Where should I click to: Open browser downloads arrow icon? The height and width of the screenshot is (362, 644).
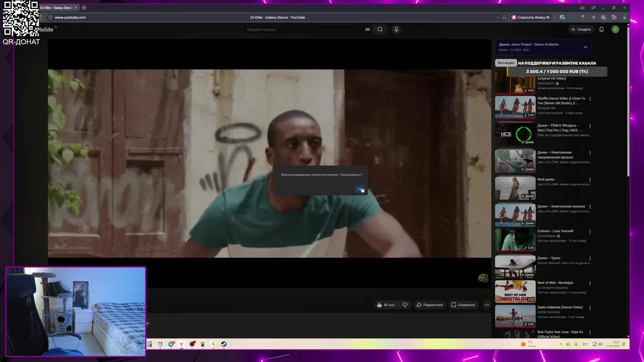pyautogui.click(x=624, y=17)
